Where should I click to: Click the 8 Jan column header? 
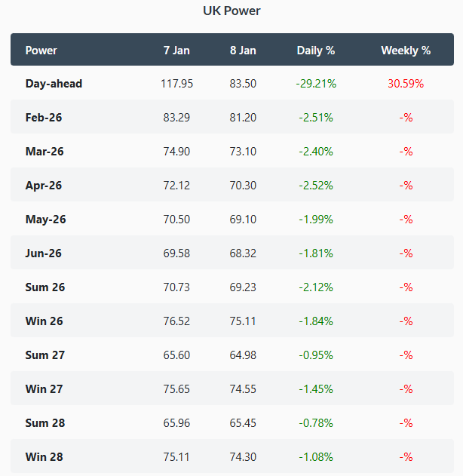coord(243,51)
